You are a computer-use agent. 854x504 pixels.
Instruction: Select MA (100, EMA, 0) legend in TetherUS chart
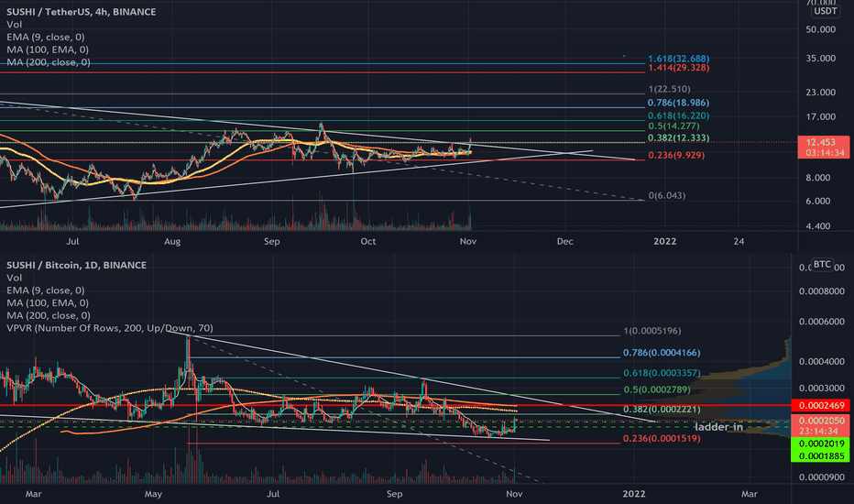pyautogui.click(x=48, y=49)
